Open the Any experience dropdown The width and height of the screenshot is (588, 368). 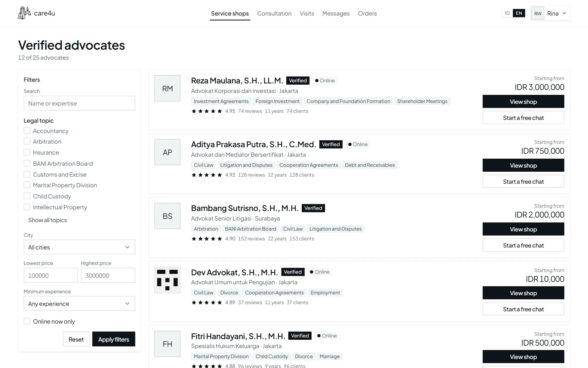click(79, 303)
